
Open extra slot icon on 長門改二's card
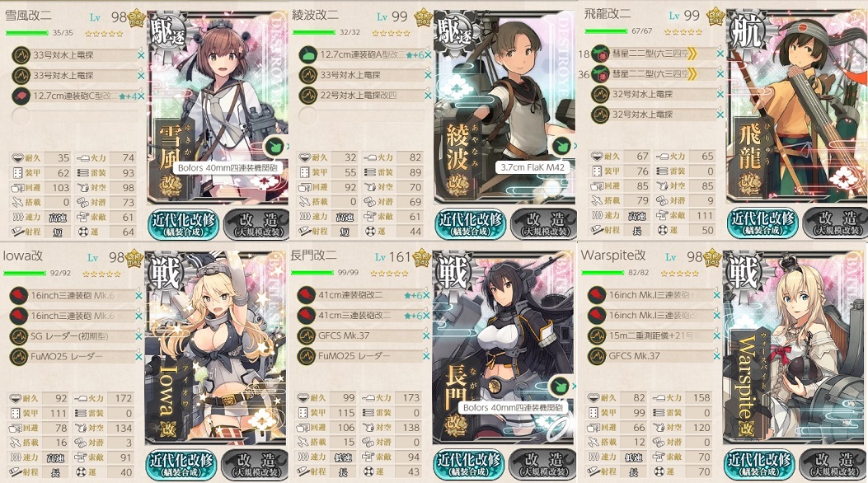[560, 386]
